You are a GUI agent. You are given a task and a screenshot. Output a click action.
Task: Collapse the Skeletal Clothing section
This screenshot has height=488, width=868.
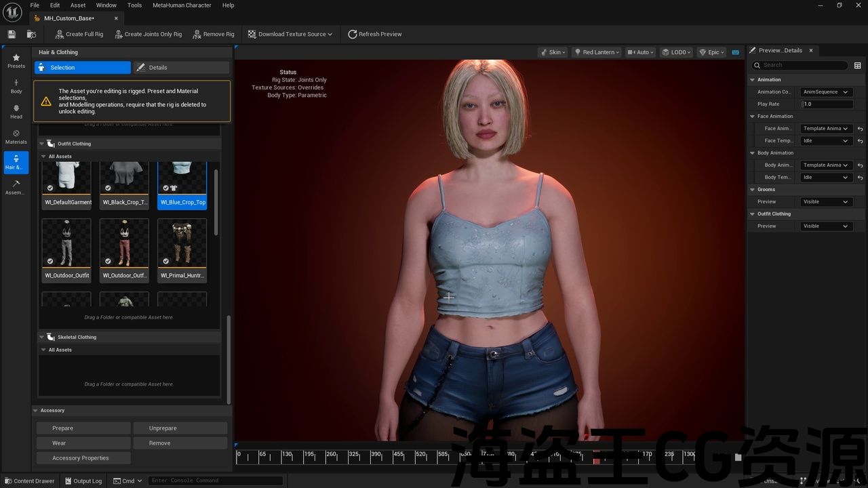click(x=42, y=337)
